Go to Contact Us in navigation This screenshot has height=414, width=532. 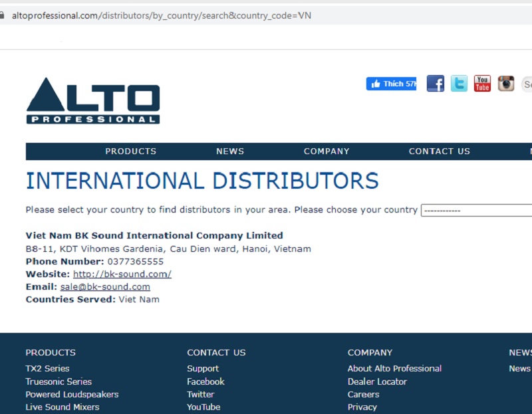(x=439, y=152)
